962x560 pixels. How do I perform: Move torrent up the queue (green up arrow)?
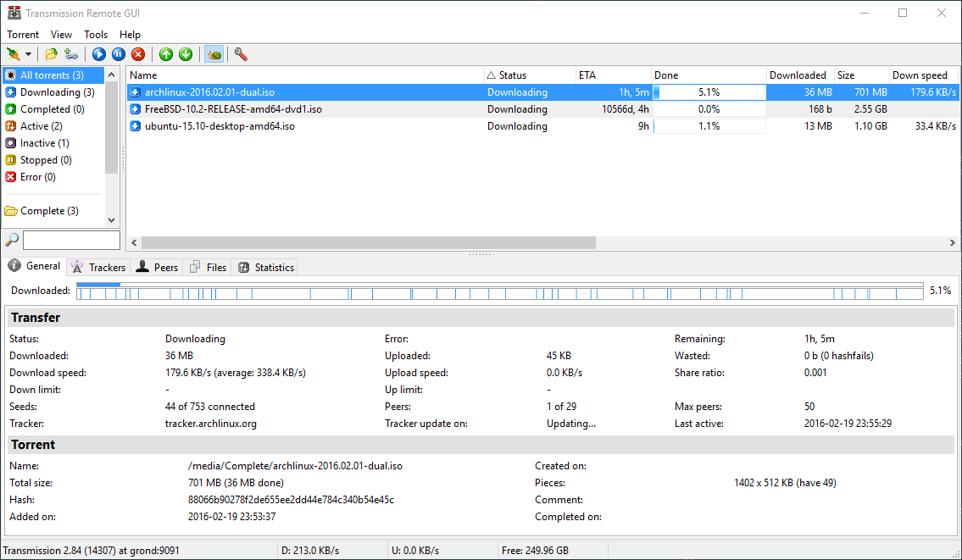(x=165, y=54)
